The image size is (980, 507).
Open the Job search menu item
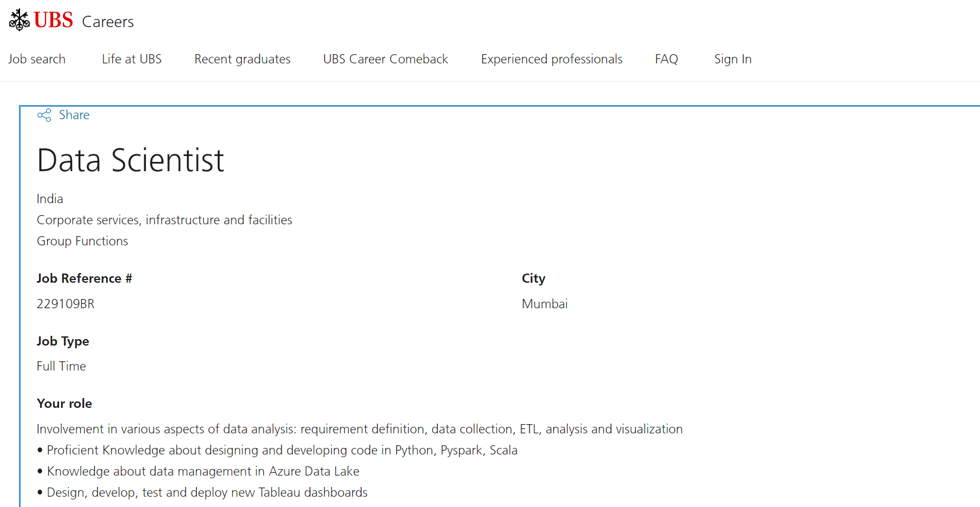(37, 59)
